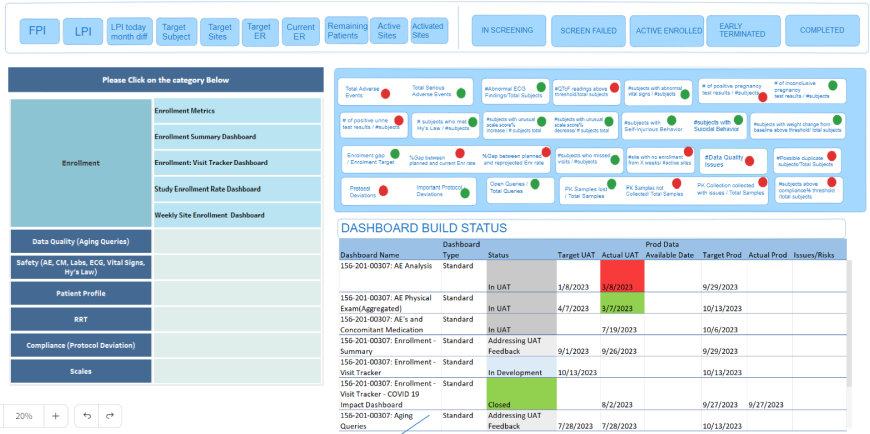The width and height of the screenshot is (870, 434).
Task: Click red dot for #Data Quality Issues
Action: click(x=750, y=162)
